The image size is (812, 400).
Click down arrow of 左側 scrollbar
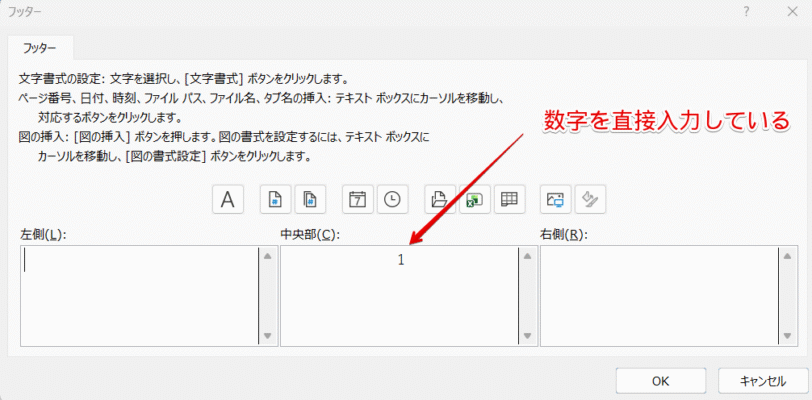coord(268,335)
